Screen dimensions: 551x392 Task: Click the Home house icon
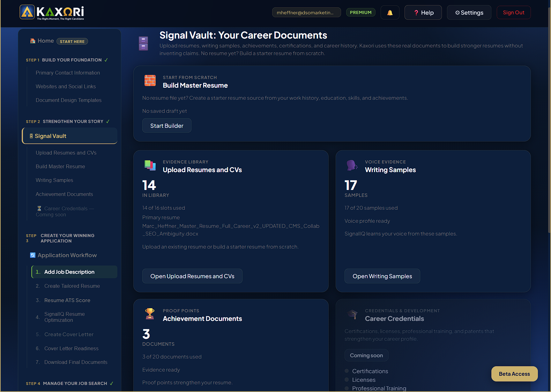33,41
